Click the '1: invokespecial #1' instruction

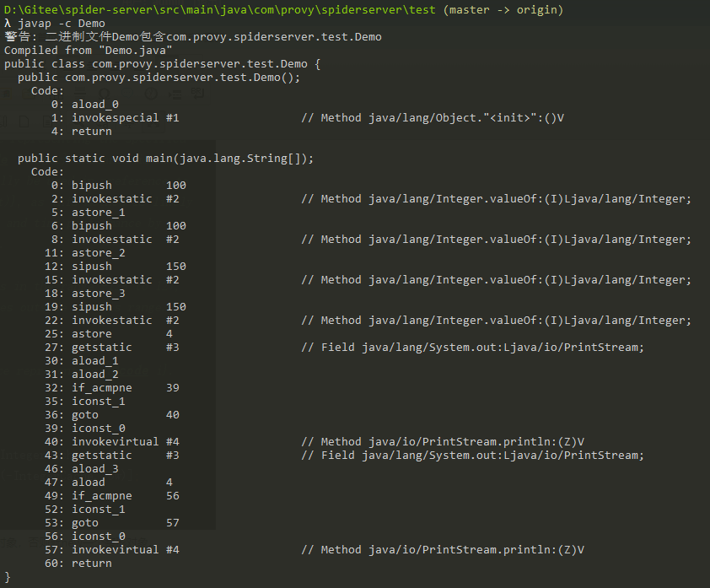point(115,118)
